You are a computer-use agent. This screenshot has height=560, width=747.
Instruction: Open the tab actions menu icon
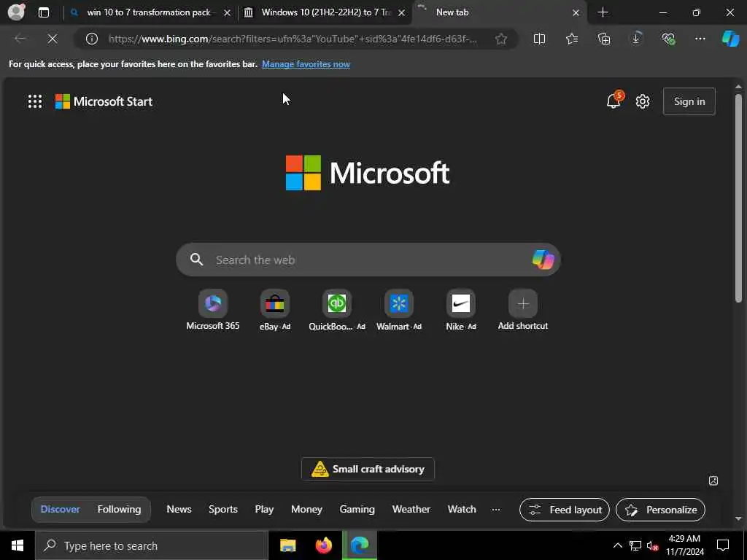[43, 12]
